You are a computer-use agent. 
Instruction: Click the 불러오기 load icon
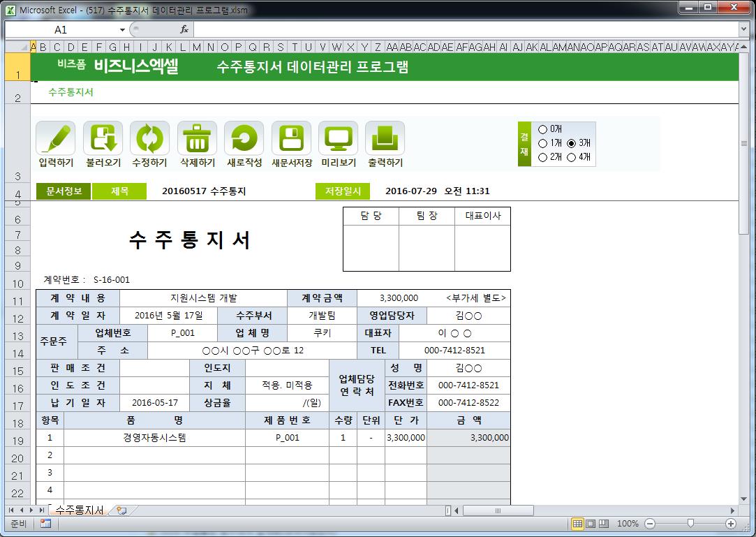click(x=103, y=138)
